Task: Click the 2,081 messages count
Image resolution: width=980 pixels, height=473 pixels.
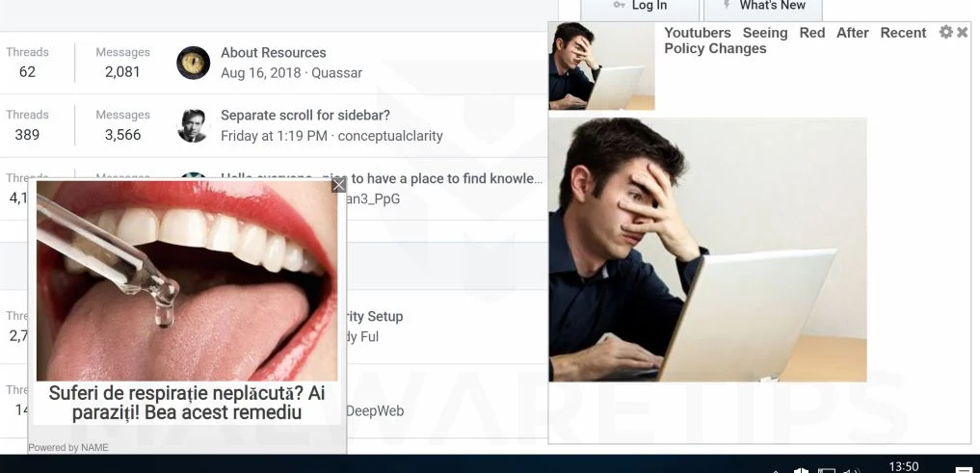Action: (x=122, y=72)
